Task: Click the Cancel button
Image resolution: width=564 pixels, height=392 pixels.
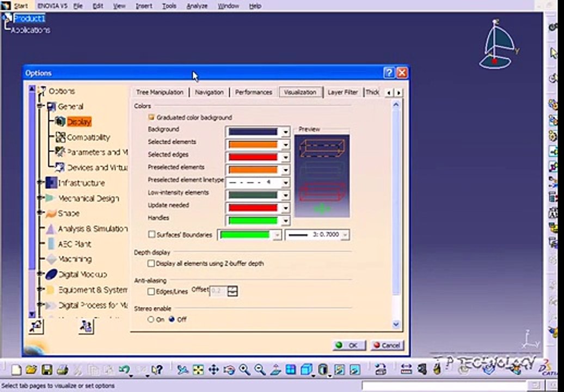Action: 388,345
